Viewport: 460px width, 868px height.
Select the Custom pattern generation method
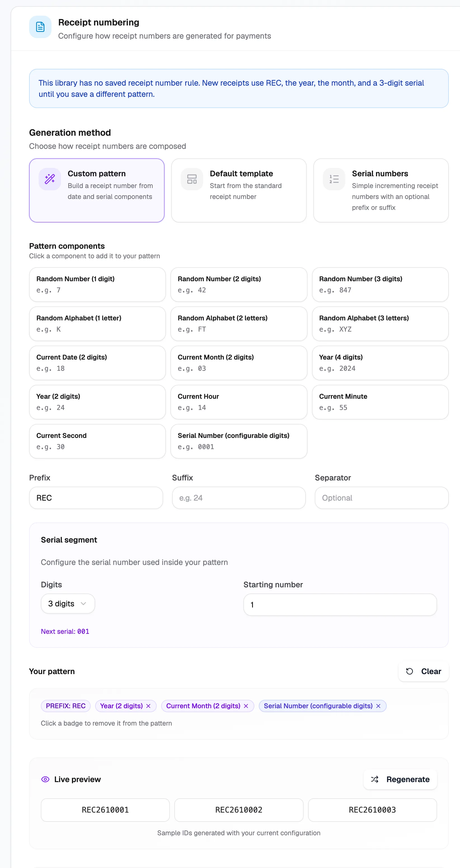(x=97, y=190)
